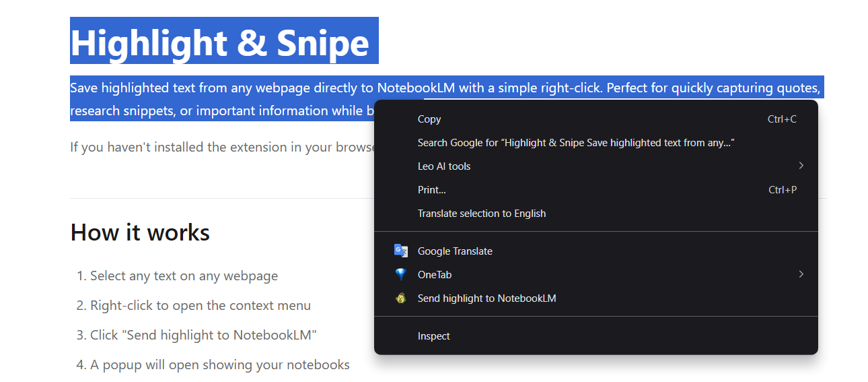Click the Google Translate extension icon
Viewport: 868px width, 382px height.
click(x=401, y=251)
